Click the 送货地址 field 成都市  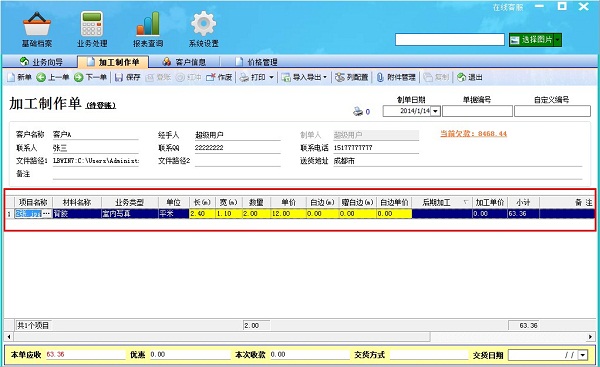(457, 161)
